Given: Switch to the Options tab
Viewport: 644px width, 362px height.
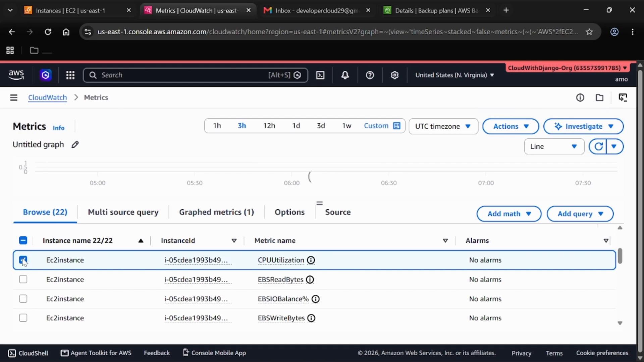Looking at the screenshot, I should (x=289, y=212).
